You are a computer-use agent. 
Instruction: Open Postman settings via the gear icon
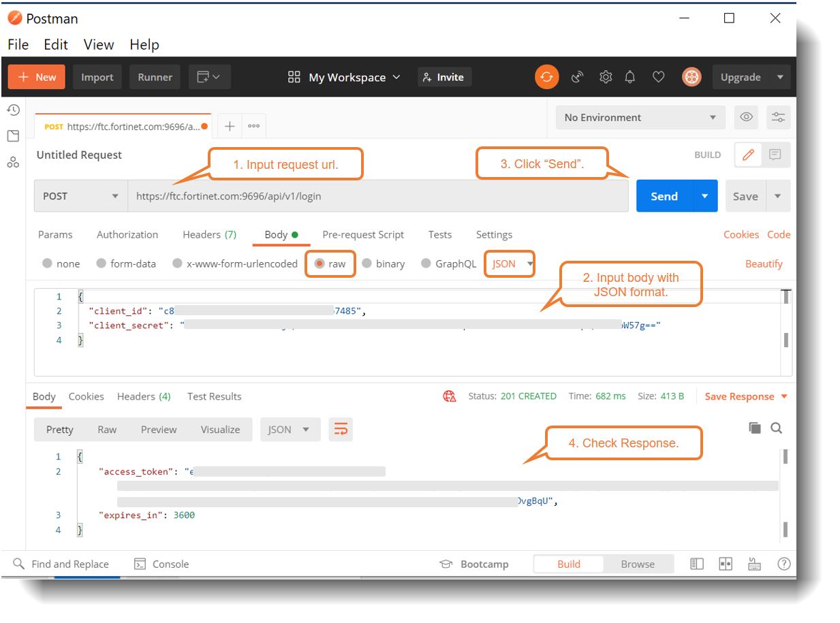606,77
